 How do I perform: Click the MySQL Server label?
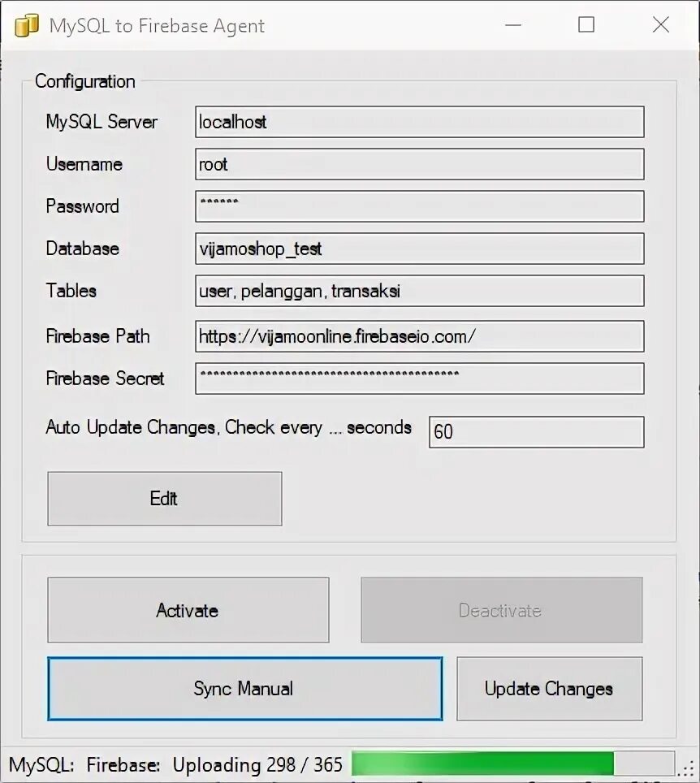pyautogui.click(x=102, y=122)
